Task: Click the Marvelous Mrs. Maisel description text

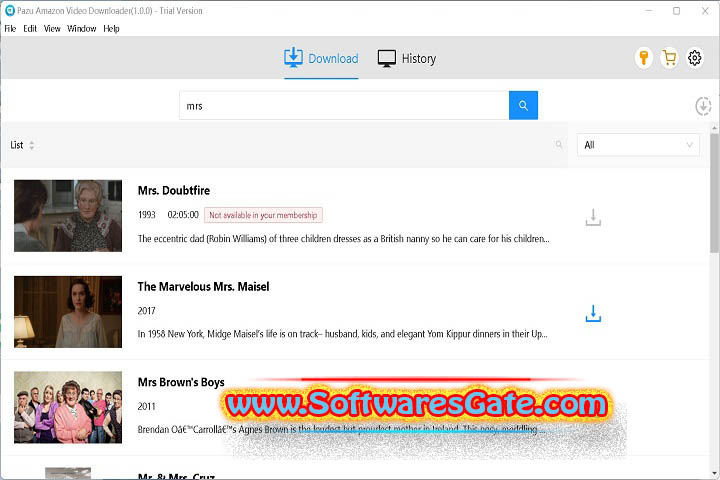Action: click(343, 334)
